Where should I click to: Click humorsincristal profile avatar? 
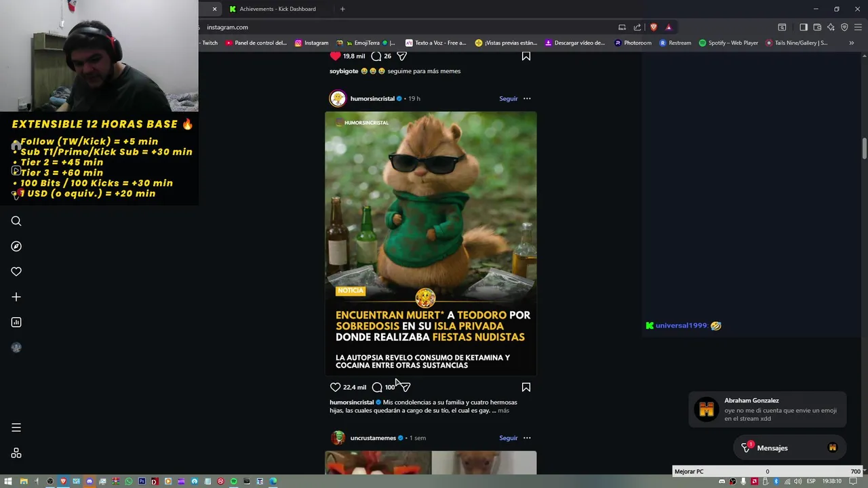click(338, 99)
